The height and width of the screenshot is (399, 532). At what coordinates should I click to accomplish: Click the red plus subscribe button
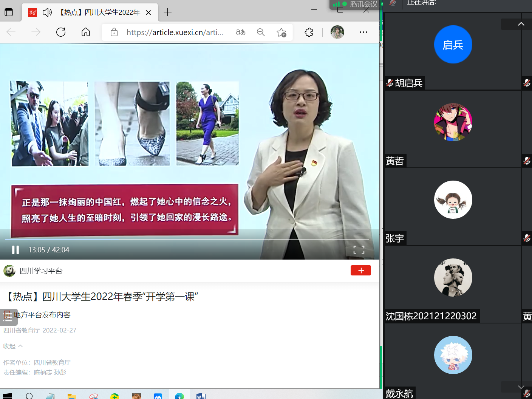[360, 271]
